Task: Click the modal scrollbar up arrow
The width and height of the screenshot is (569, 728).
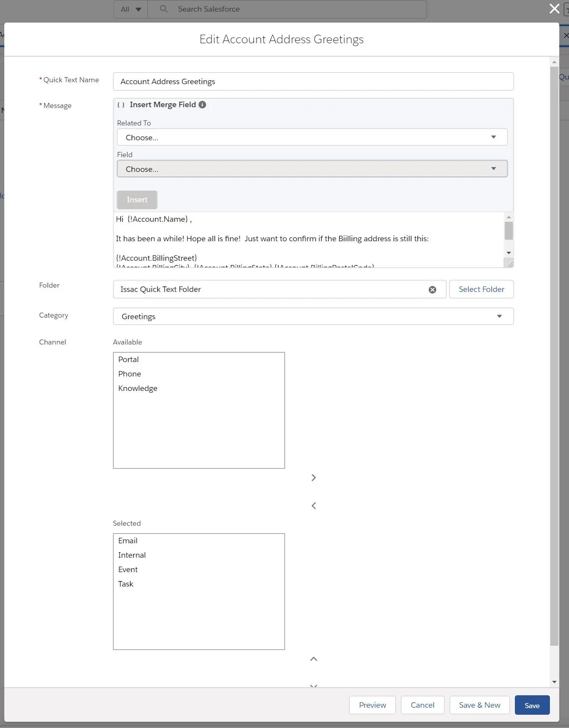Action: (x=554, y=62)
